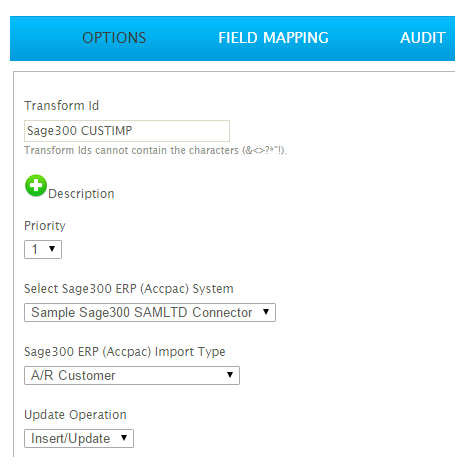
Task: Switch to the OPTIONS tab
Action: [114, 38]
